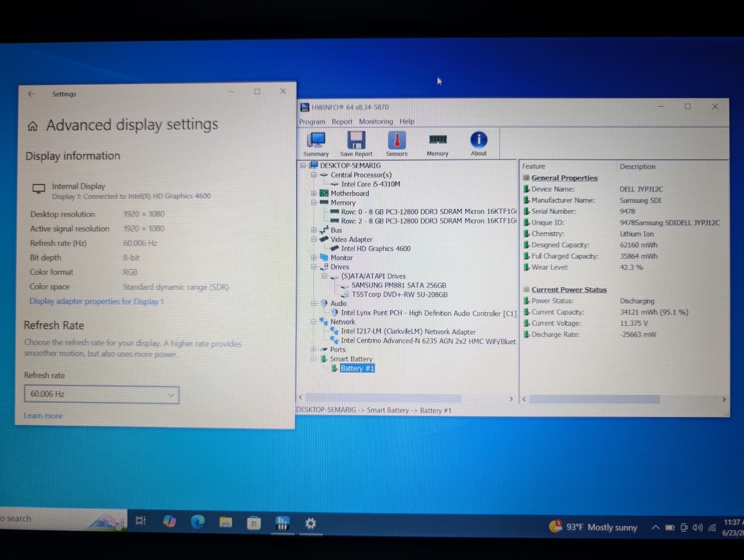Click the Settings home icon
The height and width of the screenshot is (560, 744).
pyautogui.click(x=33, y=126)
